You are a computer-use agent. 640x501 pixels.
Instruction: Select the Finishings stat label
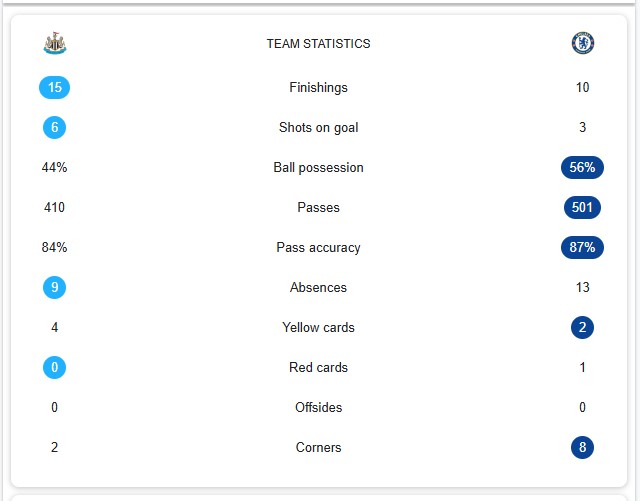pyautogui.click(x=318, y=87)
